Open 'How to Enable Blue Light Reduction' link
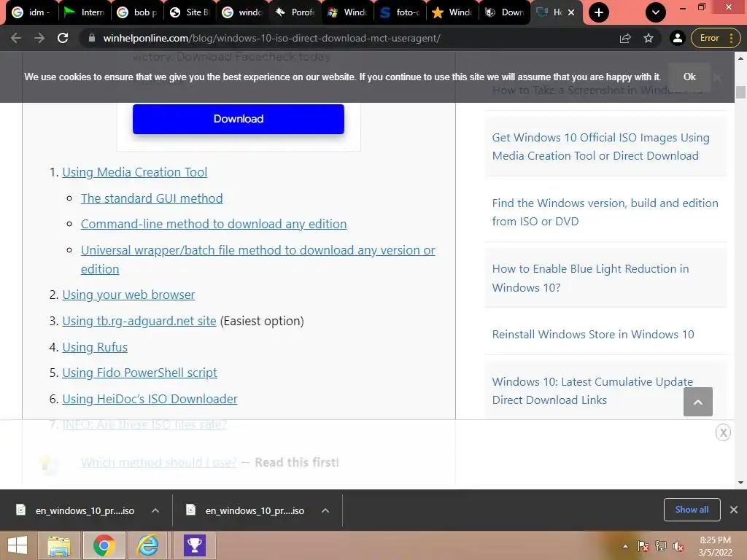Viewport: 747px width, 560px height. pyautogui.click(x=590, y=278)
